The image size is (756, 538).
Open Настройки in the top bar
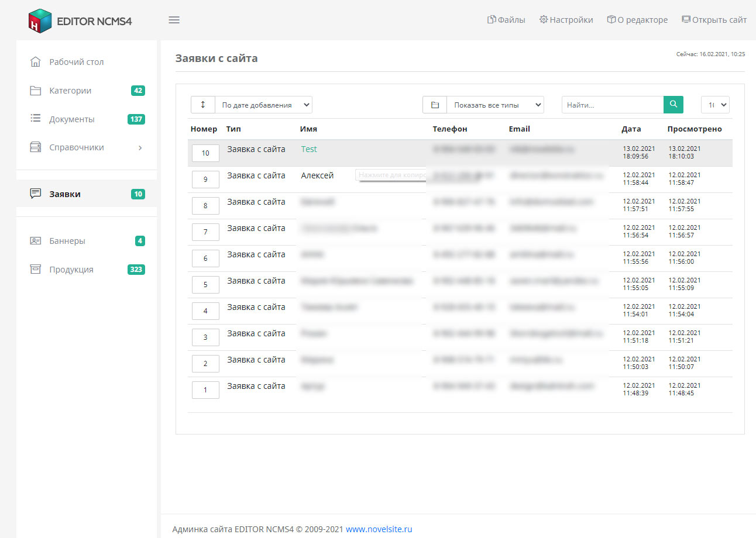(x=566, y=20)
